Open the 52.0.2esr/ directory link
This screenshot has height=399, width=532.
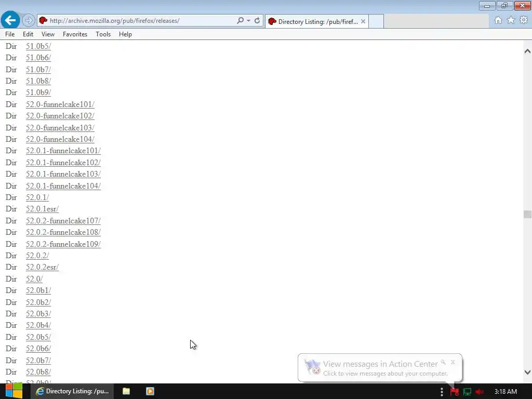click(42, 268)
